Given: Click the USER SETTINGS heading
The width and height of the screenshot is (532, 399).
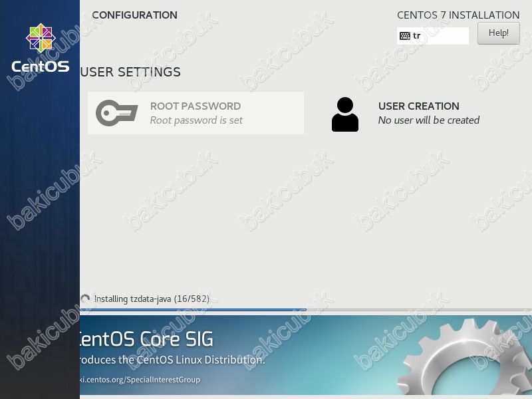Looking at the screenshot, I should pyautogui.click(x=130, y=72).
